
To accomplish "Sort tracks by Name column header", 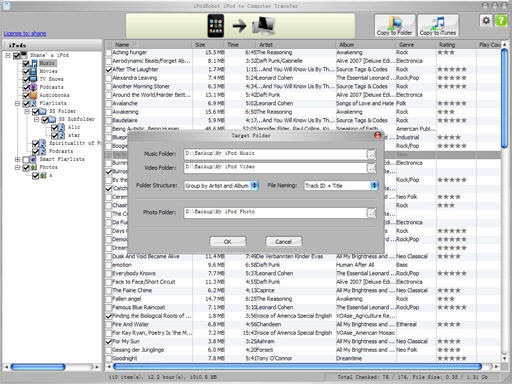I will point(149,44).
